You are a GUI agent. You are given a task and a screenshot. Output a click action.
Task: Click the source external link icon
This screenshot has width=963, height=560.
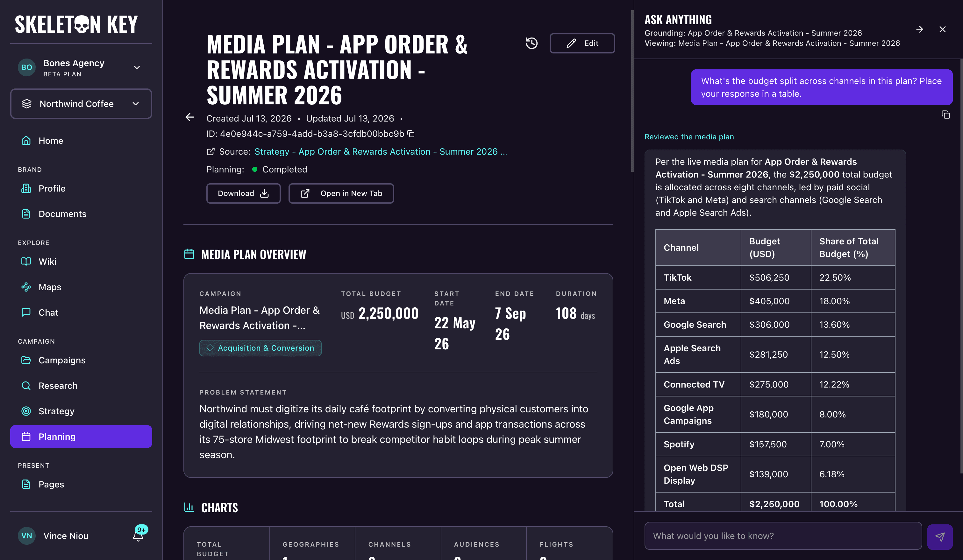coord(210,151)
